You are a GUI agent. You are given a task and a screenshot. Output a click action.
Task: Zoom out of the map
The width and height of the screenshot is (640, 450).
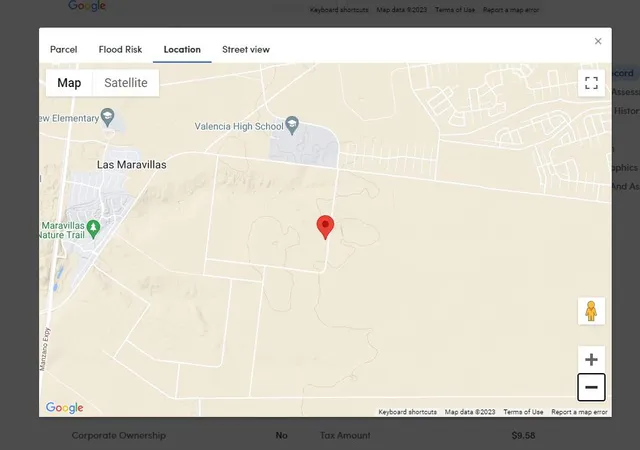pos(591,387)
